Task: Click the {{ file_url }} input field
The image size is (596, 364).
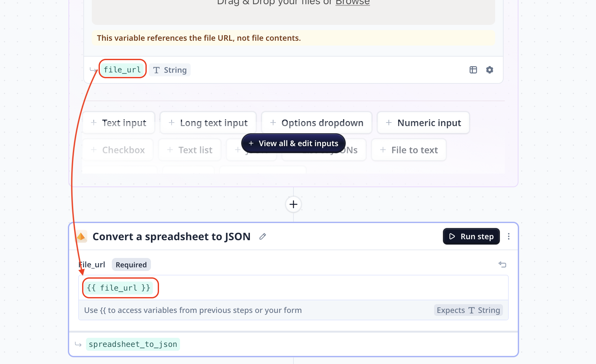Action: coord(293,288)
